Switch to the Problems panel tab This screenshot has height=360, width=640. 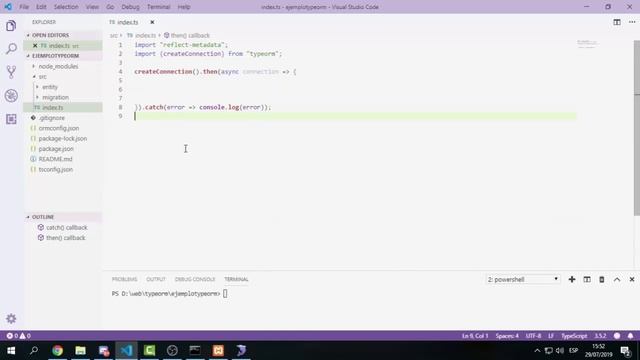coord(124,280)
